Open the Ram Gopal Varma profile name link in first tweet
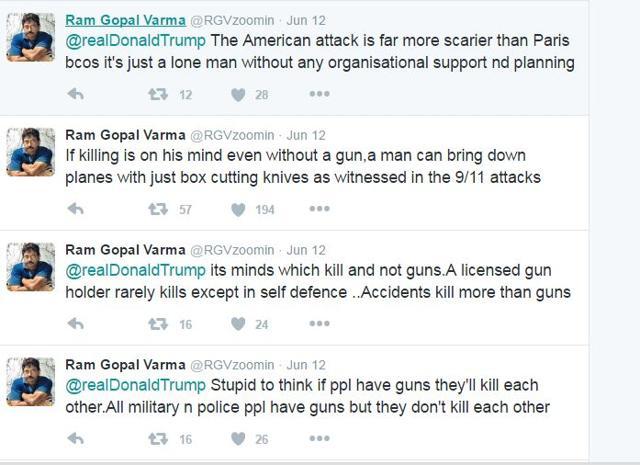The height and width of the screenshot is (465, 640). click(x=125, y=20)
